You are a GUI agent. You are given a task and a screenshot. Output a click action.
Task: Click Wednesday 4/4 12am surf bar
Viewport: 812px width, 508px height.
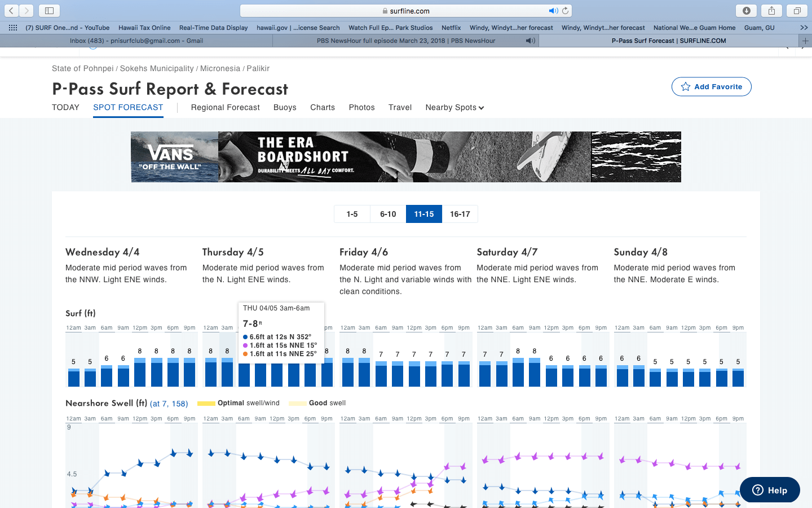74,377
